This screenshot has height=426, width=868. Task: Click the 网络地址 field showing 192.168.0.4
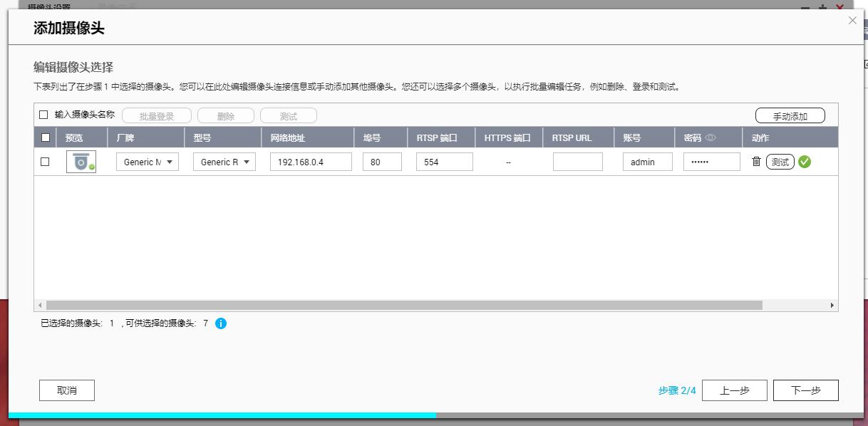pyautogui.click(x=310, y=162)
